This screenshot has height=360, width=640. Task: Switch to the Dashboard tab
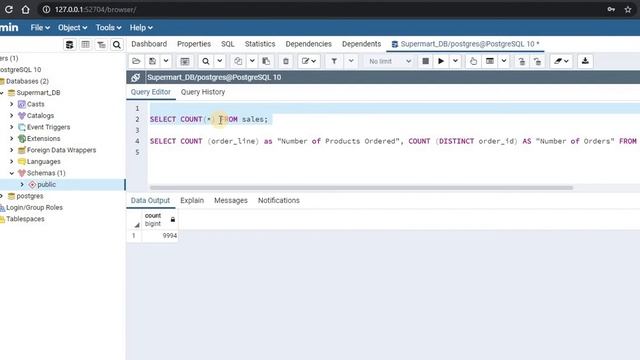coord(149,44)
